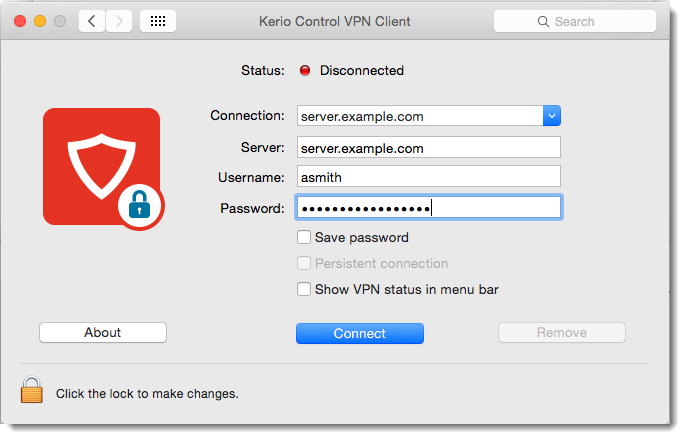Click the Search field in the title bar
The width and height of the screenshot is (685, 439).
tap(574, 21)
